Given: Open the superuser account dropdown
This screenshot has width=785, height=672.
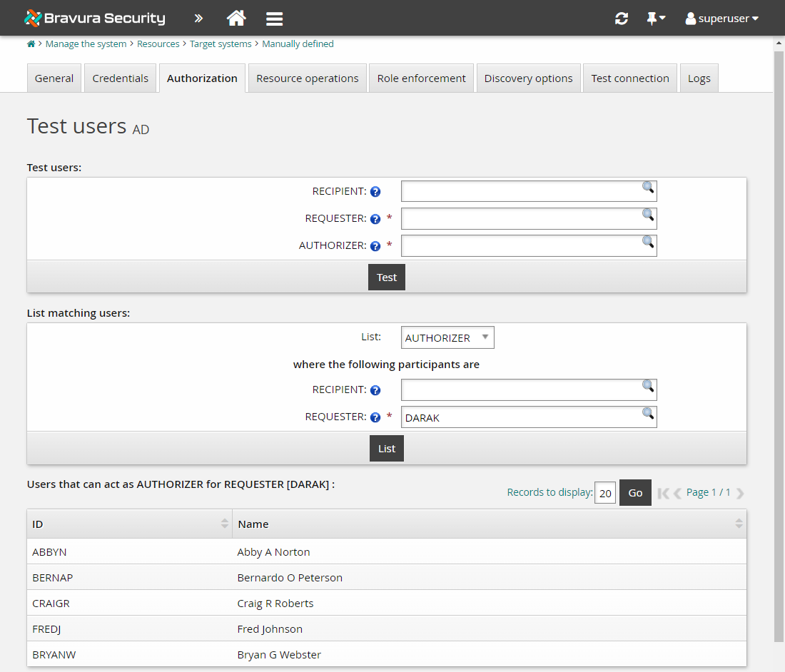Looking at the screenshot, I should (721, 19).
